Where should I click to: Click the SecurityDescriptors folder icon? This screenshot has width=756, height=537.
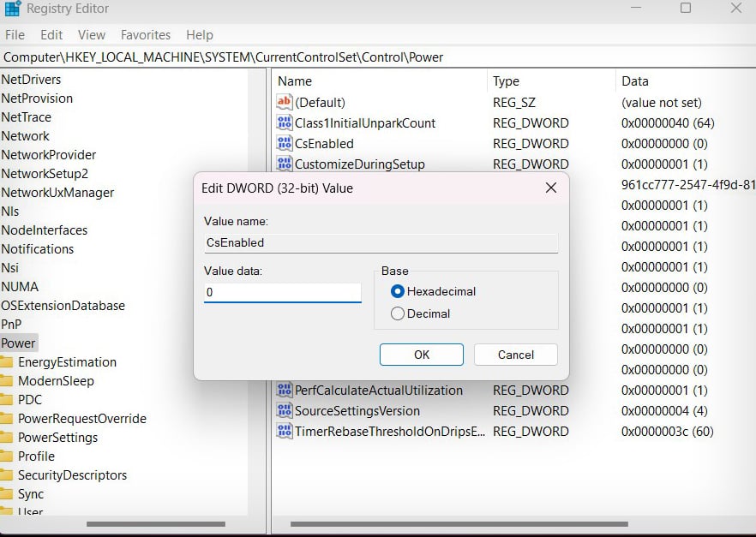(x=6, y=474)
